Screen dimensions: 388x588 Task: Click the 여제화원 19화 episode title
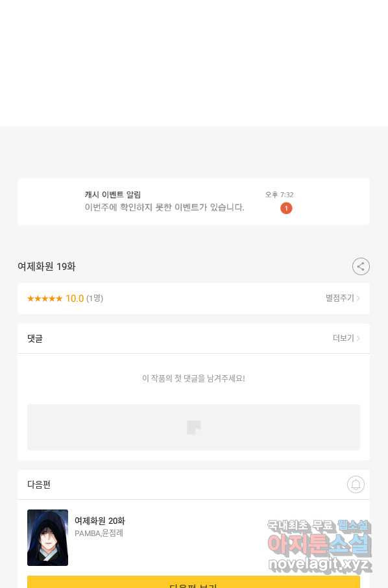pyautogui.click(x=47, y=267)
